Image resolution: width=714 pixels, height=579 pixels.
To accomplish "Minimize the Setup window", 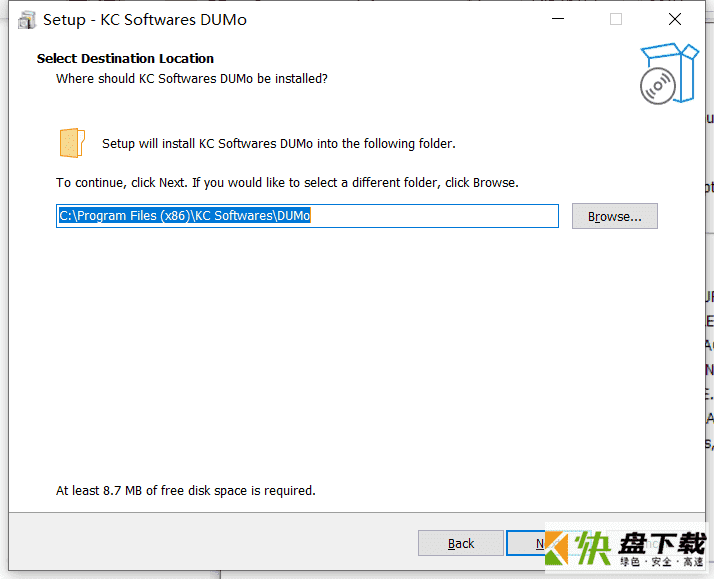I will pos(558,19).
